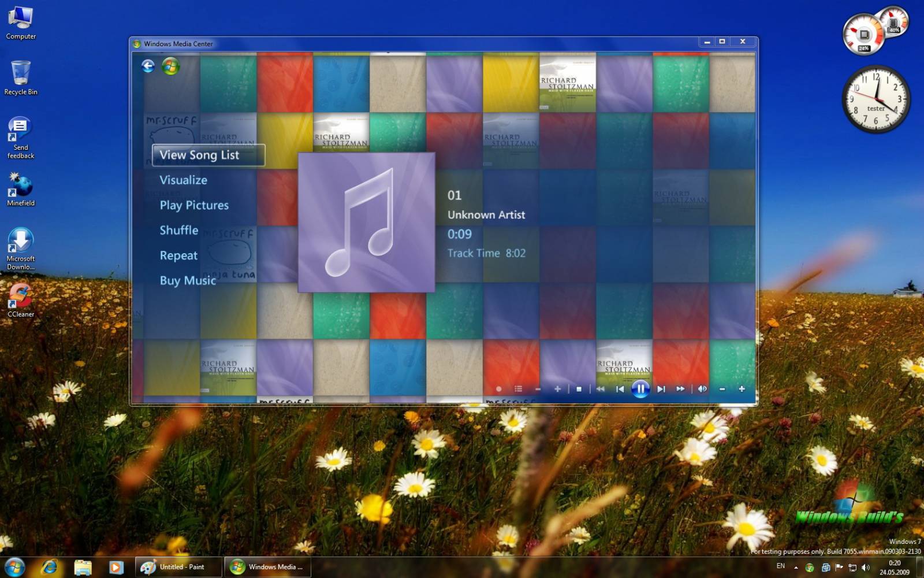Stop playback
924x578 pixels.
click(579, 389)
